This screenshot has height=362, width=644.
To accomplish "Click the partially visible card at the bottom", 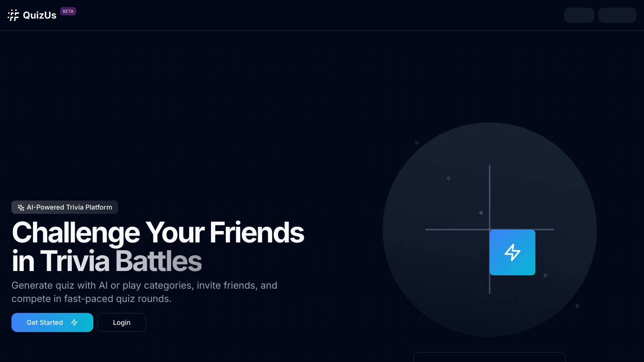I will pyautogui.click(x=489, y=357).
